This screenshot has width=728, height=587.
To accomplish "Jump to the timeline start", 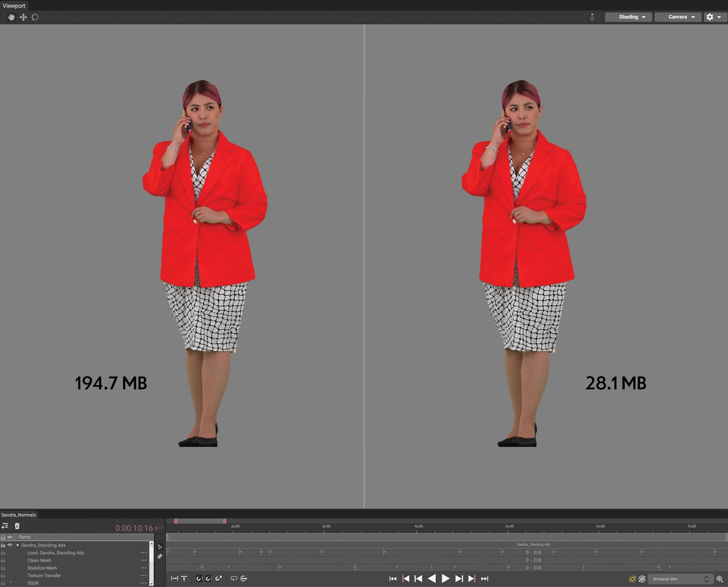I will click(x=393, y=579).
